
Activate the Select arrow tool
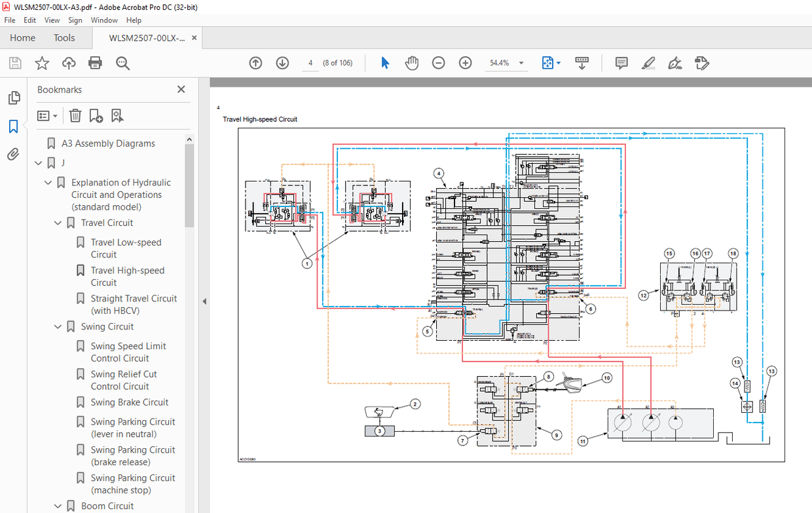coord(385,62)
